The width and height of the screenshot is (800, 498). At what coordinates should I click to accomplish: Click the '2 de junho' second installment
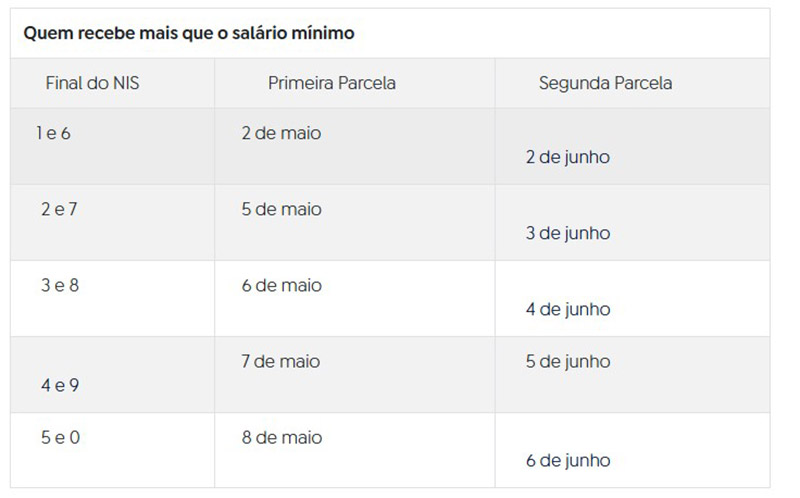(567, 158)
